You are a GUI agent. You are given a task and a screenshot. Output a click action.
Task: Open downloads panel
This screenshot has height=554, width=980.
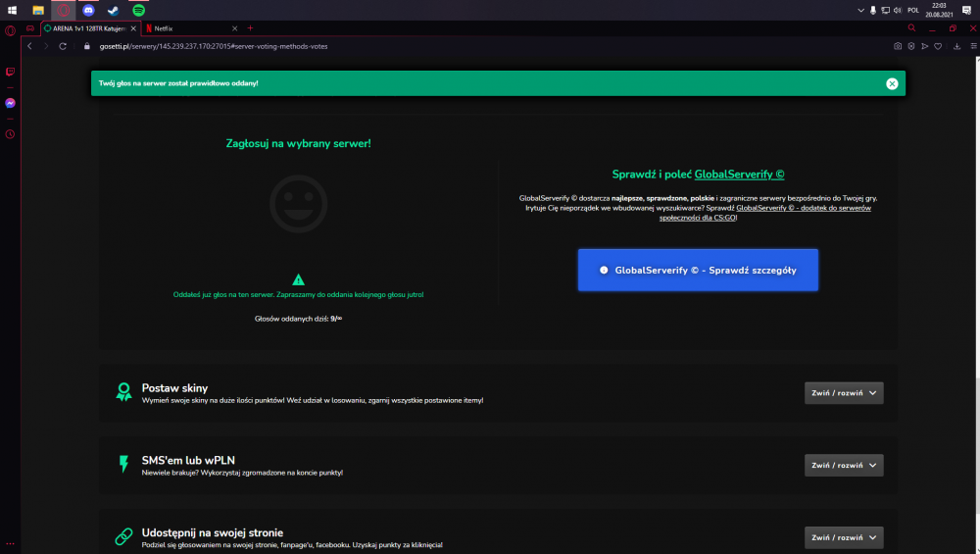pos(956,46)
